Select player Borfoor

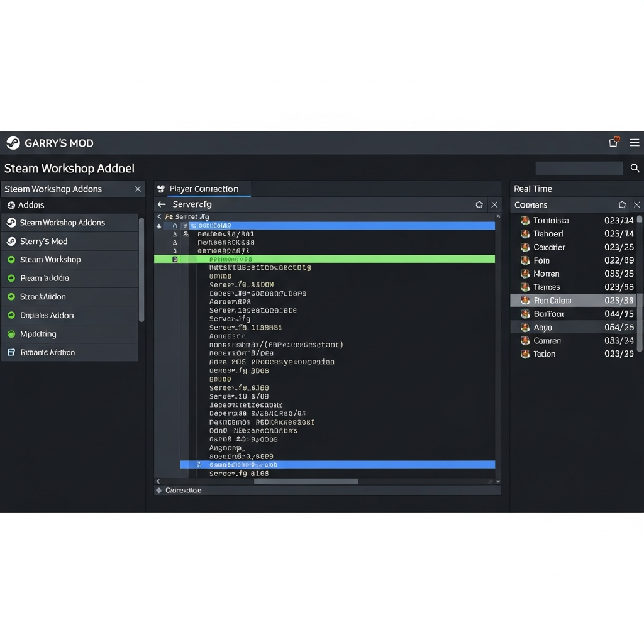[x=574, y=314]
